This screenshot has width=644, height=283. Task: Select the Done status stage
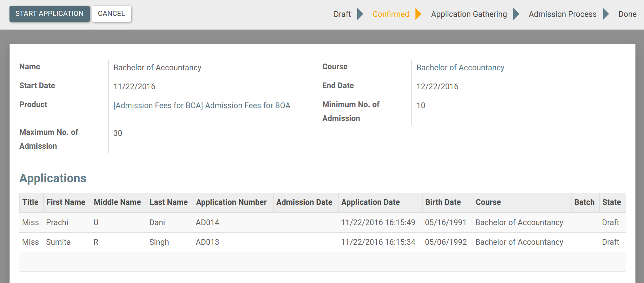627,14
